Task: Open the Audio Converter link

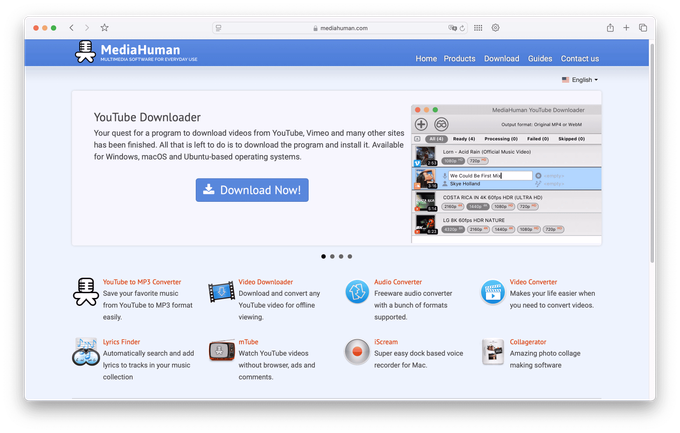Action: [398, 282]
